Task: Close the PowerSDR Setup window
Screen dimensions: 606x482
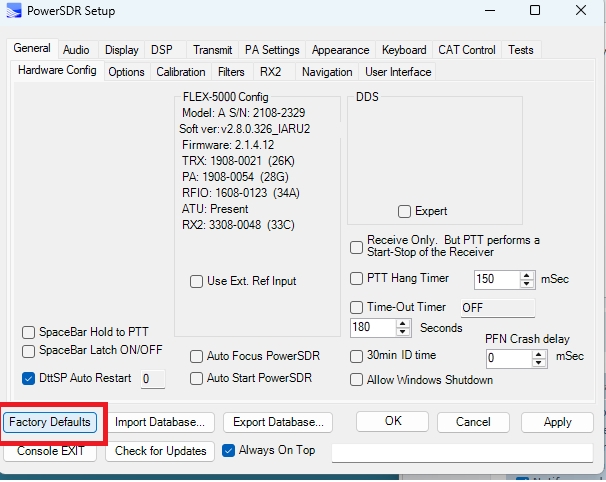Action: tap(581, 10)
